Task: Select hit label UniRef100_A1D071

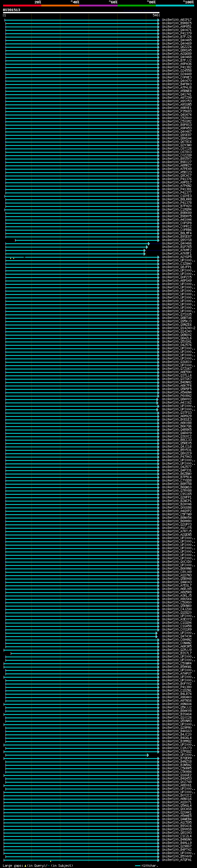Action: [176, 802]
